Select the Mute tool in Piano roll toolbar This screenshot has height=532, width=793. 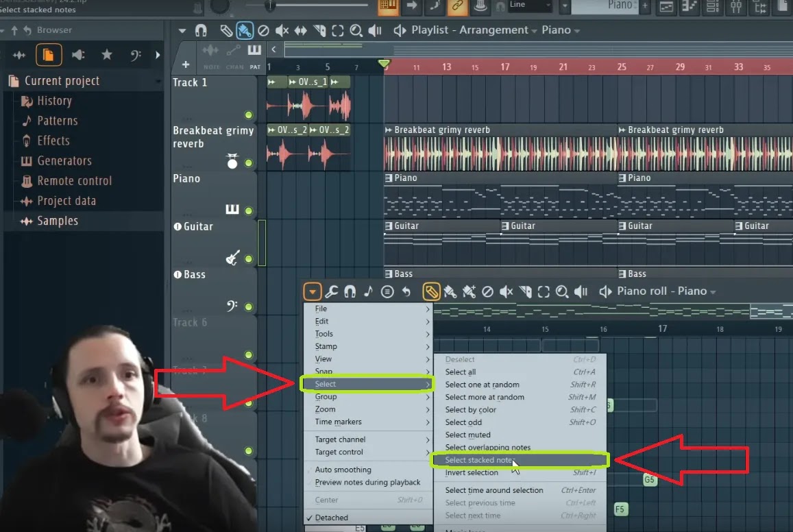coord(507,291)
